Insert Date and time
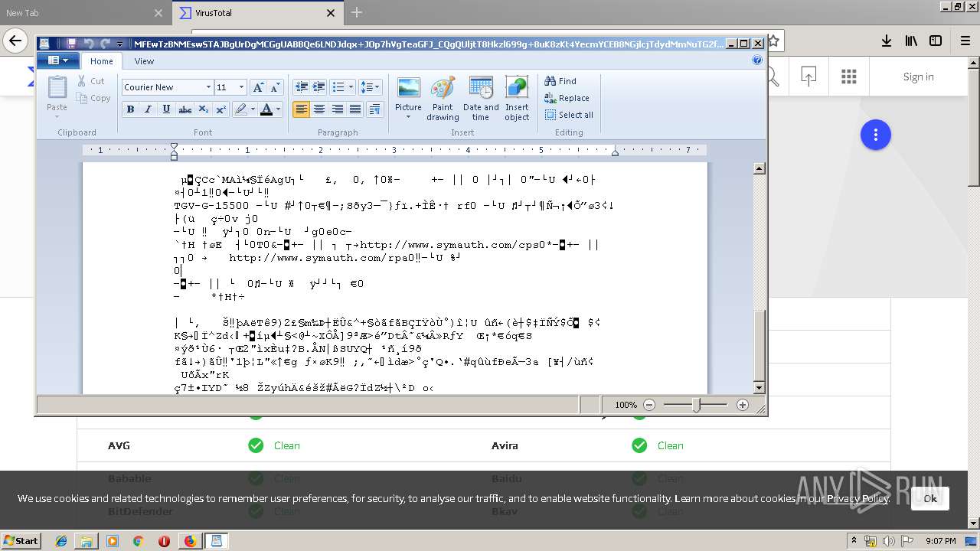This screenshot has height=551, width=980. coord(481,98)
